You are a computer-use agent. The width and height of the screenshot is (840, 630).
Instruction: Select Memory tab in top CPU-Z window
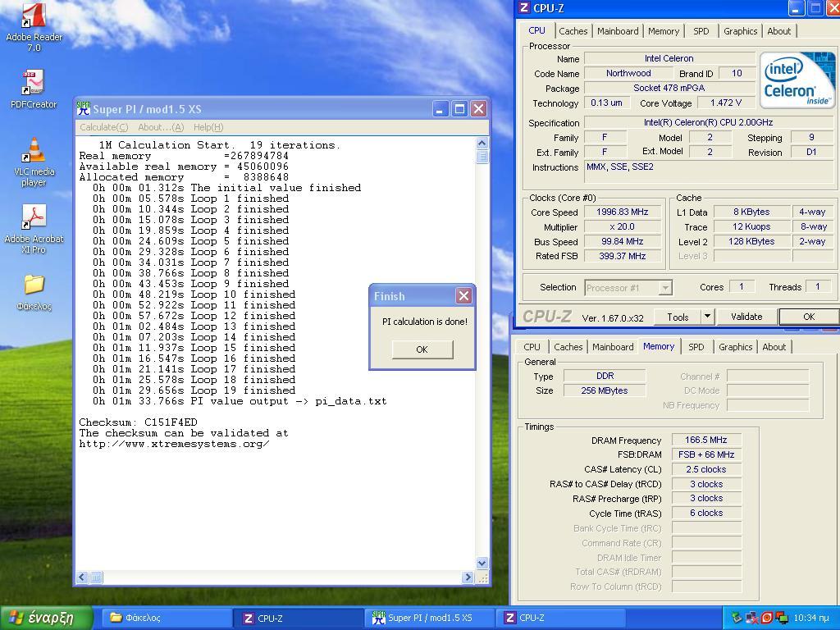tap(663, 31)
